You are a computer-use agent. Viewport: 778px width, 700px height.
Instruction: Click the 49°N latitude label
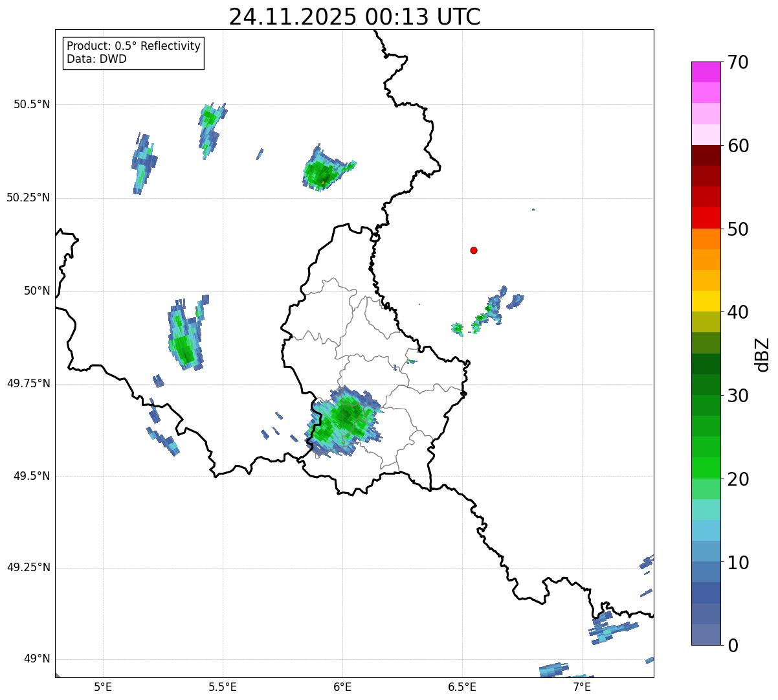click(x=37, y=659)
